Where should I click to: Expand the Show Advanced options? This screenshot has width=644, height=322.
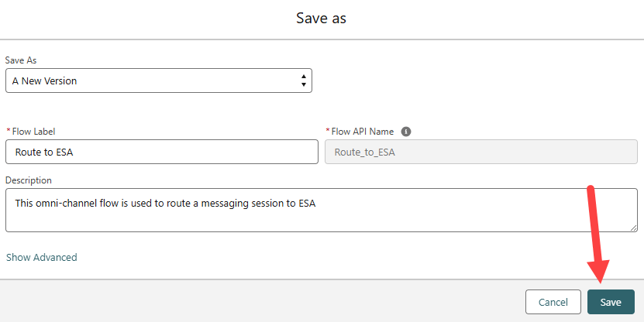click(42, 257)
